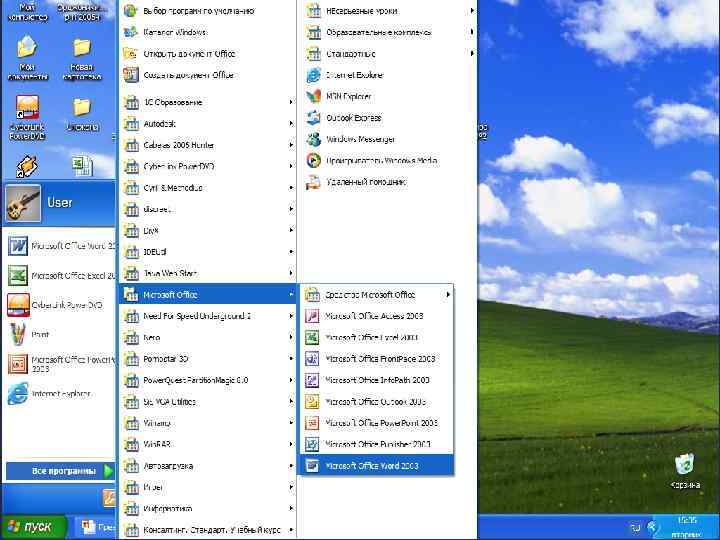Open the Winamp program group
720x540 pixels.
(208, 423)
